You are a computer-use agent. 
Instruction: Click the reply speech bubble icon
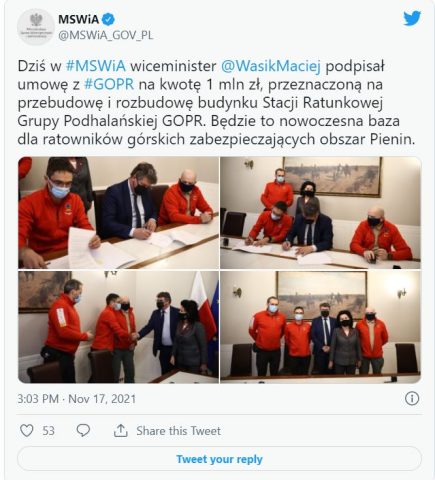click(x=83, y=430)
